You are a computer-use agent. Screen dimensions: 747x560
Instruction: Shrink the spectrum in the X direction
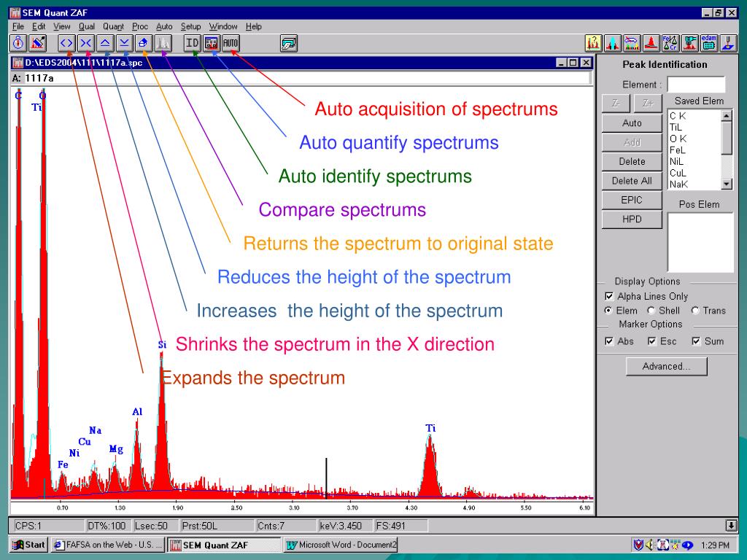coord(86,43)
